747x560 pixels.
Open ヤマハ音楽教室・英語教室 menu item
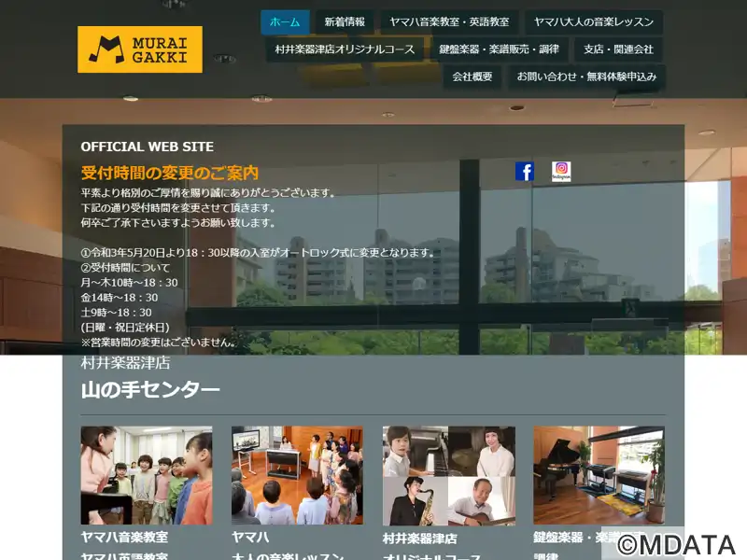click(449, 21)
